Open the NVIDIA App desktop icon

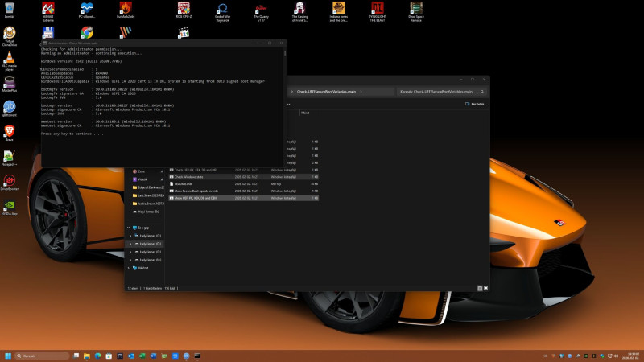tap(9, 204)
